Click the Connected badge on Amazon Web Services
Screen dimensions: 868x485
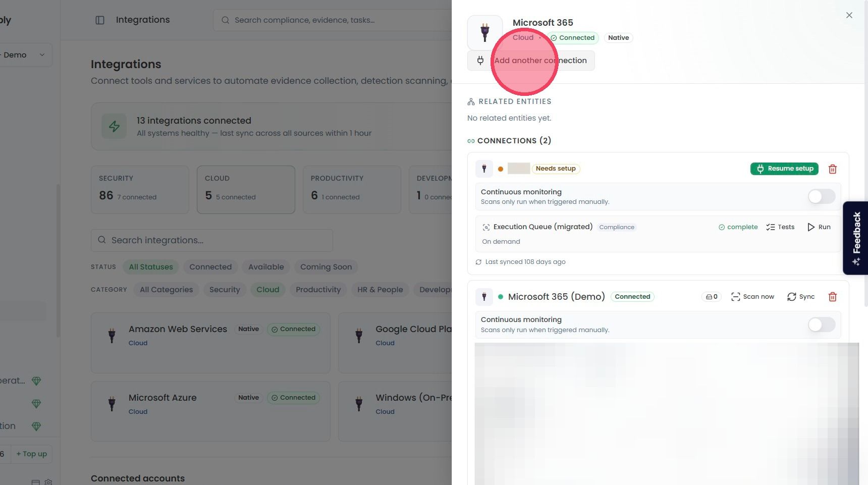pos(293,329)
